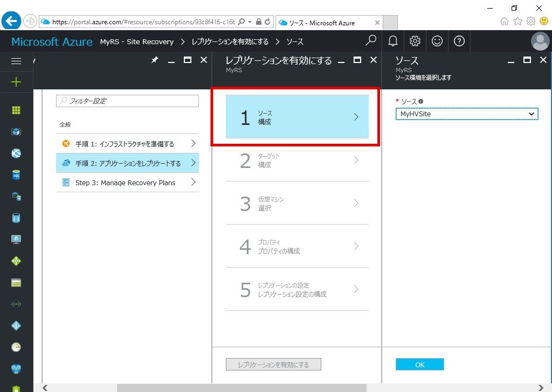Click MyRS - Site Recovery breadcrumb
The image size is (552, 392).
[137, 42]
